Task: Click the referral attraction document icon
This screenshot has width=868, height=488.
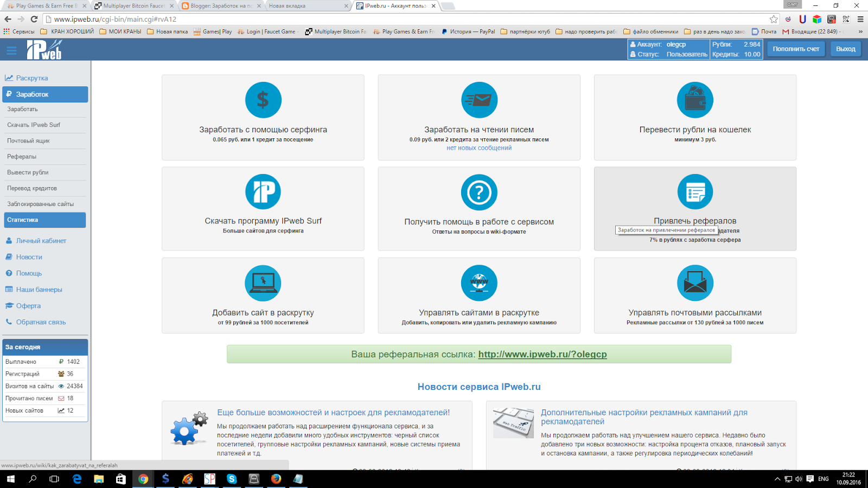Action: (x=695, y=192)
